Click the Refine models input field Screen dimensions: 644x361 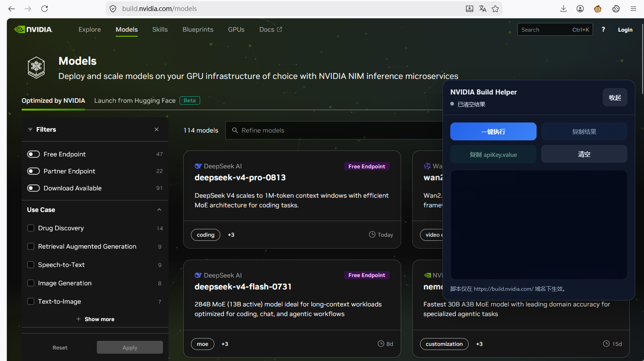point(334,130)
